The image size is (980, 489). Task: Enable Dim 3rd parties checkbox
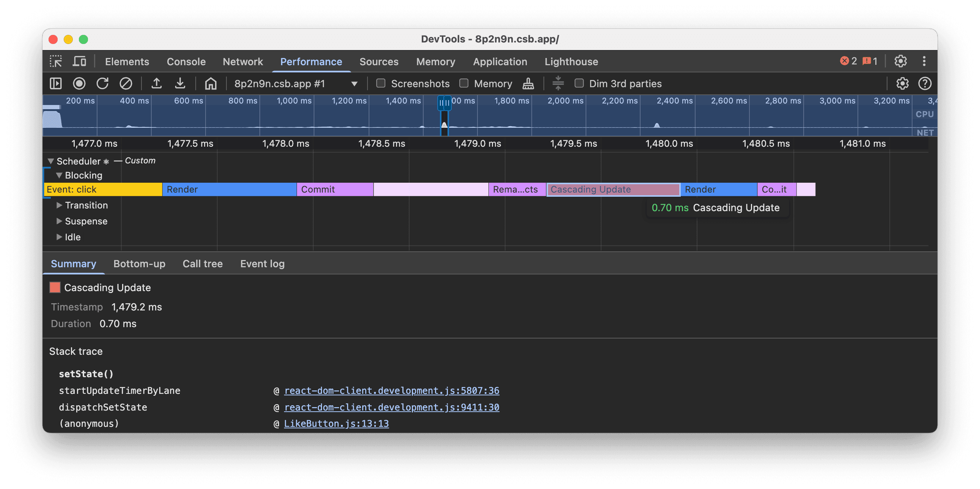(579, 83)
